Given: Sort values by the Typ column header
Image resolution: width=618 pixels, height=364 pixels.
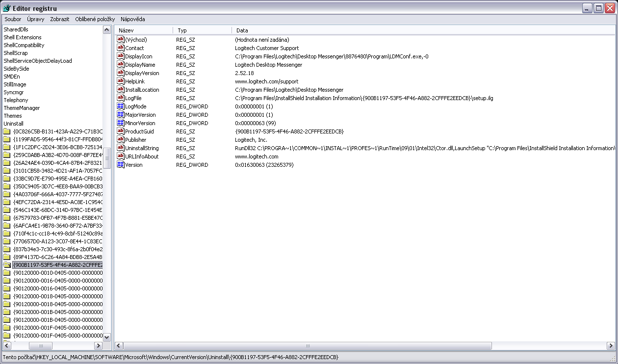Looking at the screenshot, I should [202, 30].
